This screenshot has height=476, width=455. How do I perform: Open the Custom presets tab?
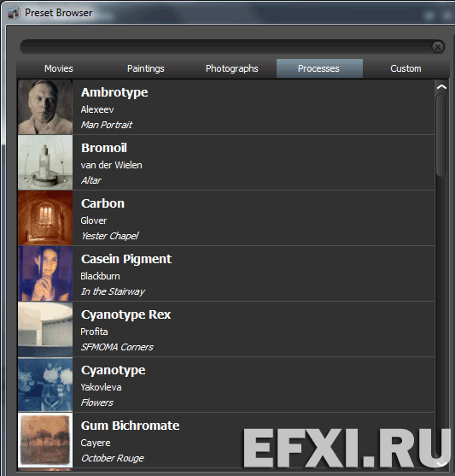(x=405, y=68)
